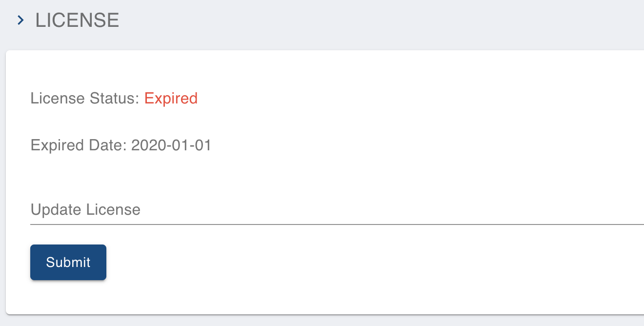Click the word License in Update License
The image size is (644, 326).
113,210
